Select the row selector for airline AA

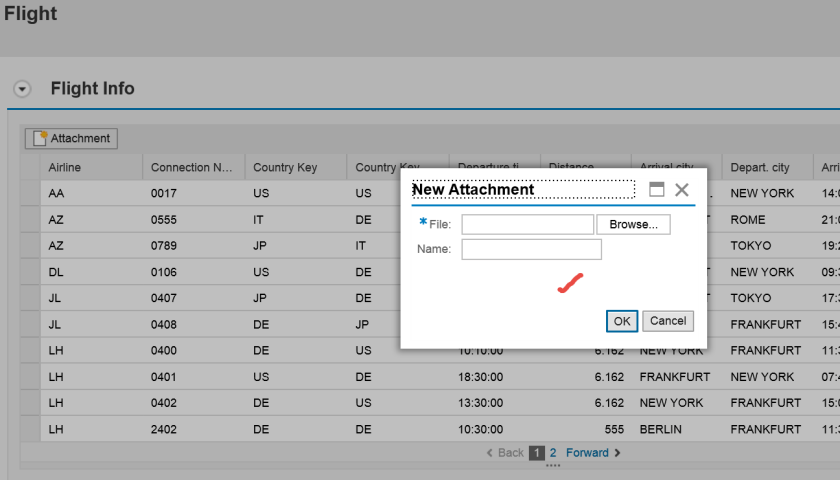click(x=30, y=193)
